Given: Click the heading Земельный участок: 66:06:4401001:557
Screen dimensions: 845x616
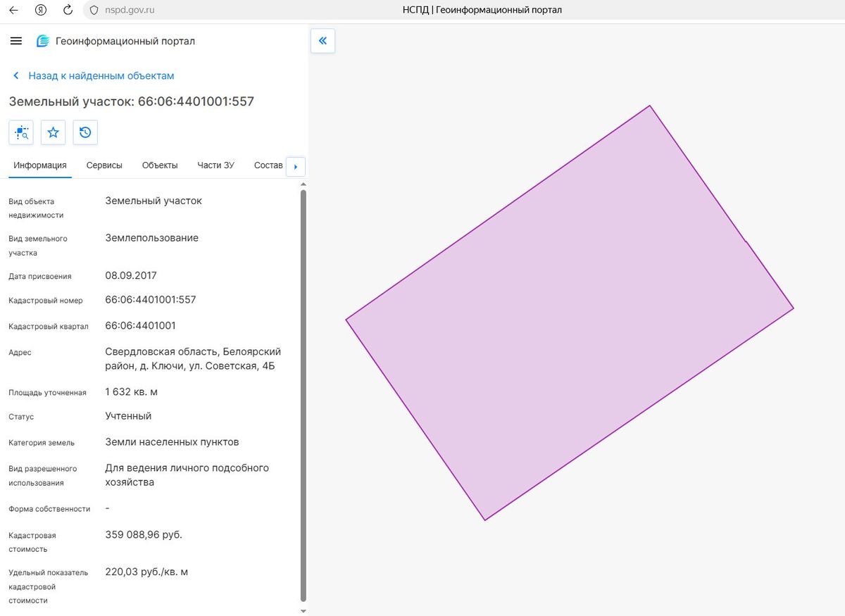Looking at the screenshot, I should click(x=132, y=101).
